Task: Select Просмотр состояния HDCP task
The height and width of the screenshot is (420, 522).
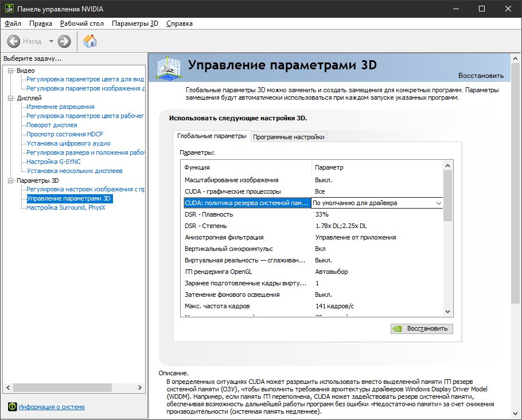Action: click(65, 134)
